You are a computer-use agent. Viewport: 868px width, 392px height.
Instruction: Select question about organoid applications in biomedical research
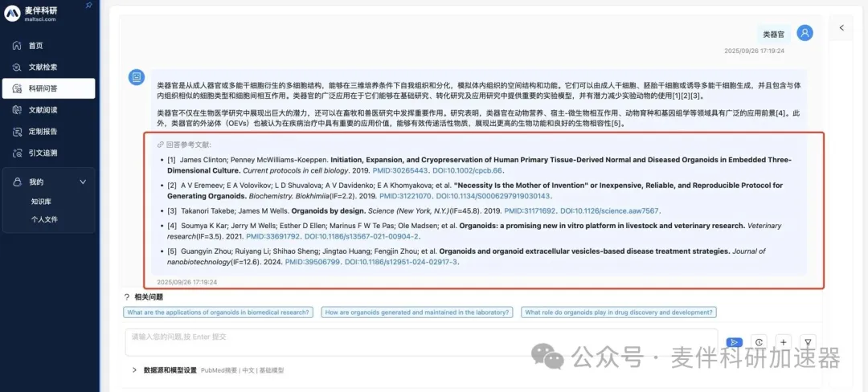(x=218, y=312)
